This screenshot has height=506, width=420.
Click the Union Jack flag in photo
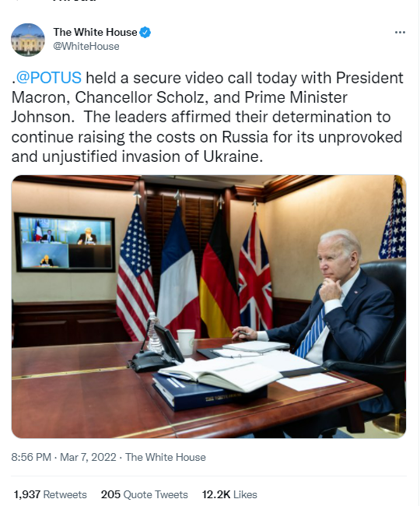(255, 272)
